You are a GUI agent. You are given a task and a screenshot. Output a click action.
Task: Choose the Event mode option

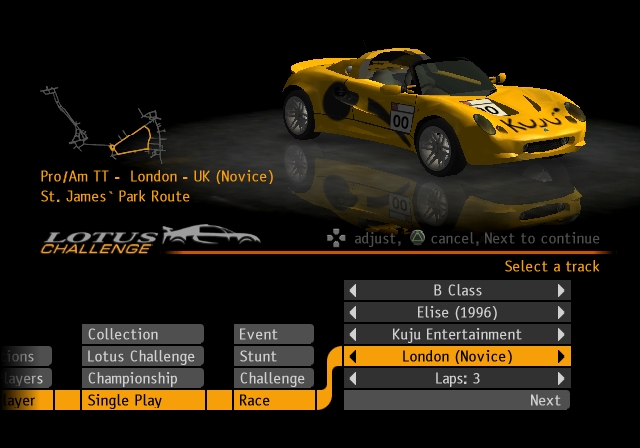[x=274, y=335]
